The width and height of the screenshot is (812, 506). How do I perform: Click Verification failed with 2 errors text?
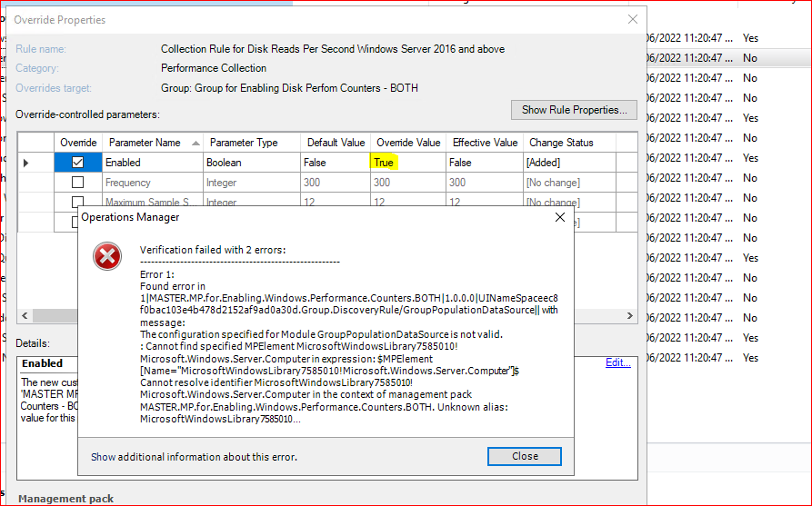(213, 250)
